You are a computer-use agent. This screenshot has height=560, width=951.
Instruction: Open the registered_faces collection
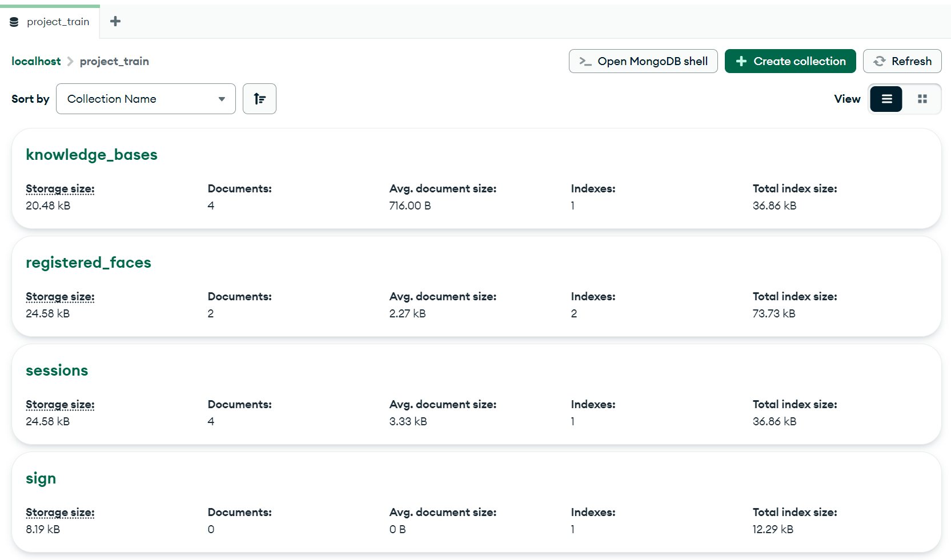(89, 263)
